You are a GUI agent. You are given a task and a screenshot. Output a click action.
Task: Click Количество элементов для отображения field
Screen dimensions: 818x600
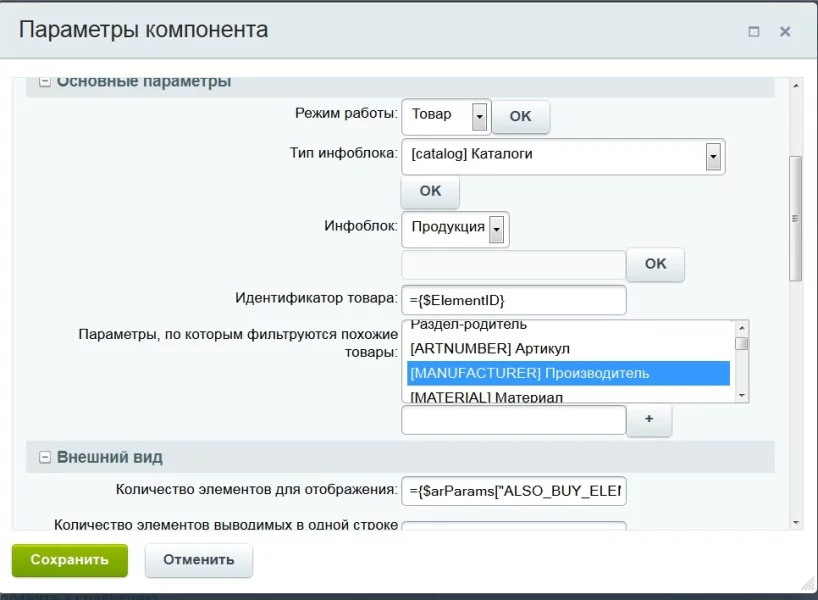click(x=513, y=491)
